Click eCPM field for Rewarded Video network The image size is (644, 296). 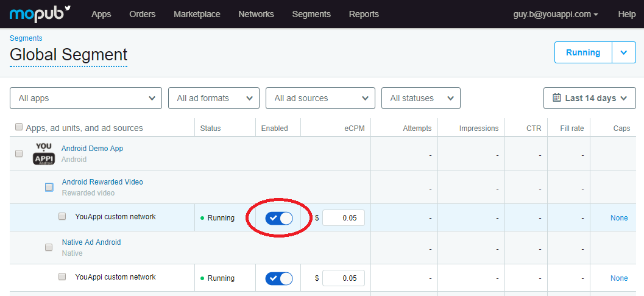click(343, 218)
